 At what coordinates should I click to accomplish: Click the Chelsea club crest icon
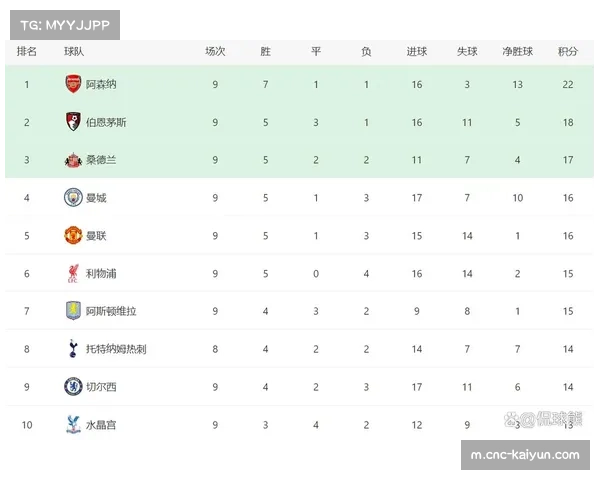pos(73,386)
